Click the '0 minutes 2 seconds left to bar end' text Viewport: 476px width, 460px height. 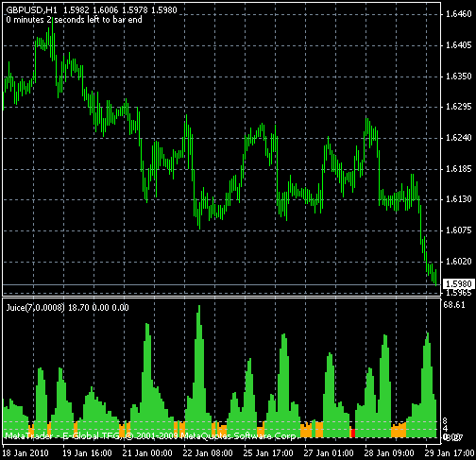(74, 20)
